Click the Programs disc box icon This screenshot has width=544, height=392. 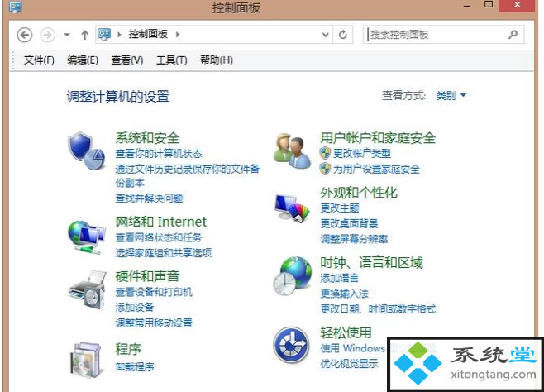[86, 360]
